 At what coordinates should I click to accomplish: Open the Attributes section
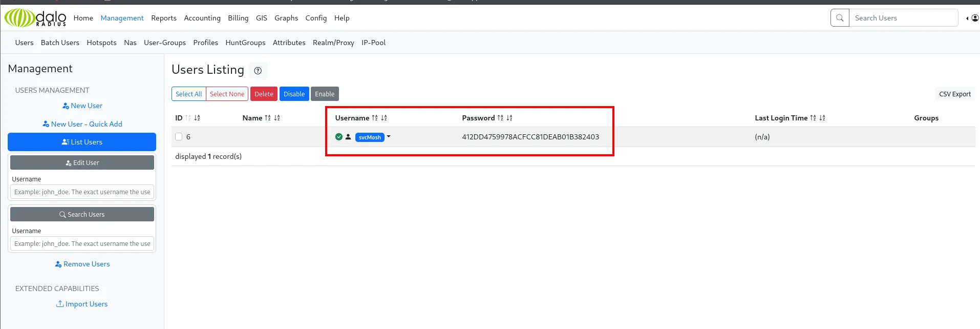click(x=289, y=43)
